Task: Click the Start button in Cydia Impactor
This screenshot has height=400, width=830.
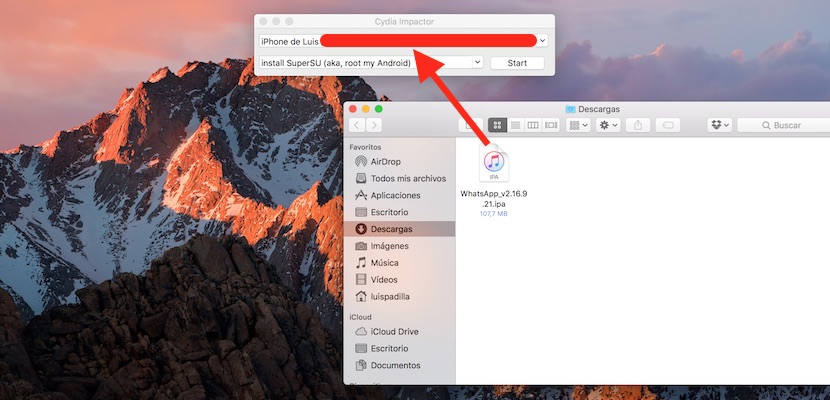Action: [517, 63]
